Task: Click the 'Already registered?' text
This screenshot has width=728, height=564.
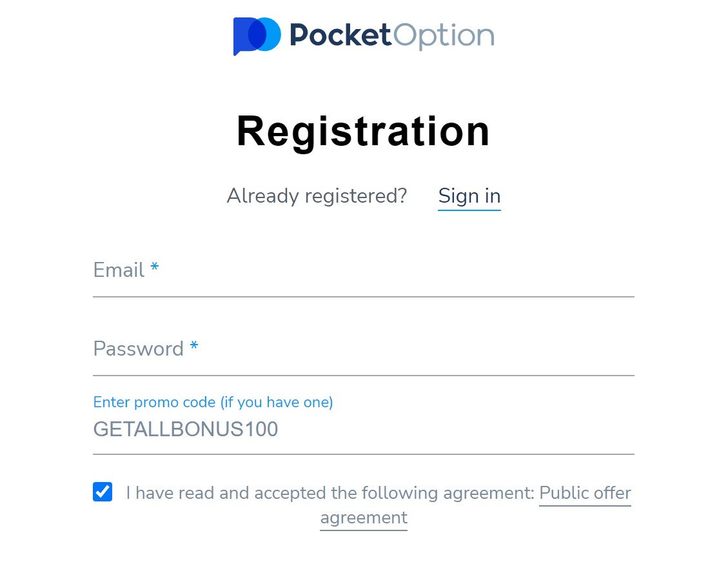Action: pos(317,196)
